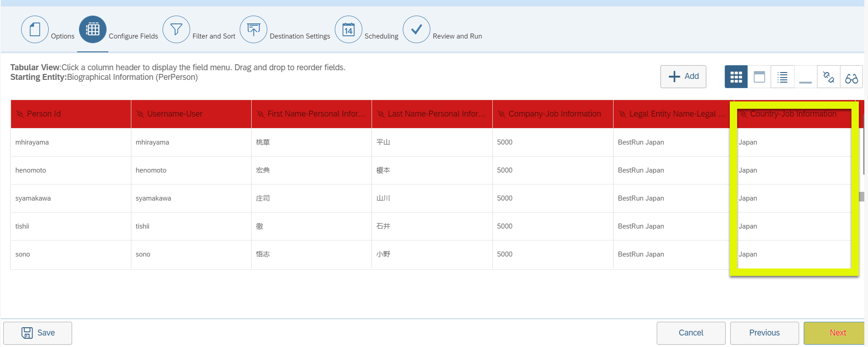Open the Scheduling calendar icon
868x347 pixels.
[349, 29]
